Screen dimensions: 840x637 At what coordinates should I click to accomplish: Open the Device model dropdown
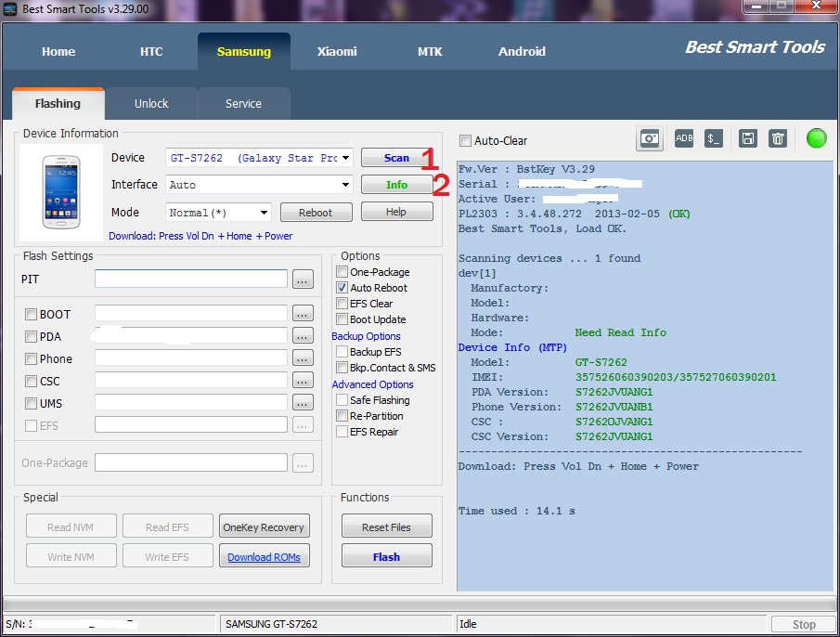(x=345, y=158)
